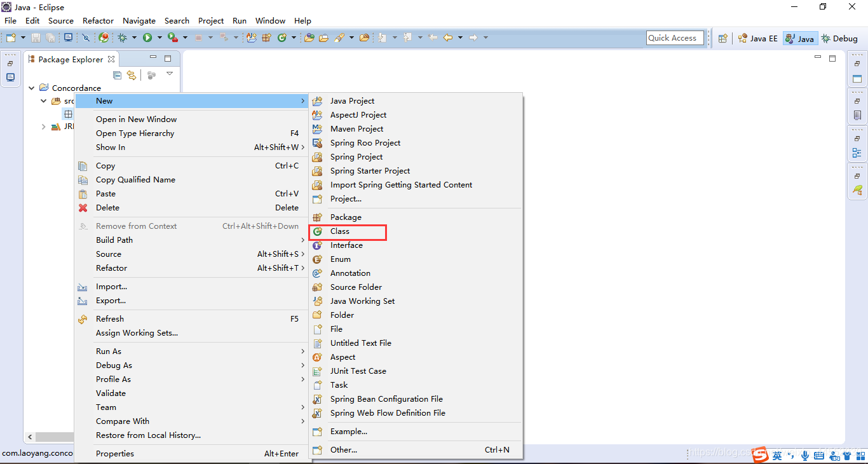Screen dimensions: 868x464
Task: Click the Sogou input method tray icon
Action: 761,455
